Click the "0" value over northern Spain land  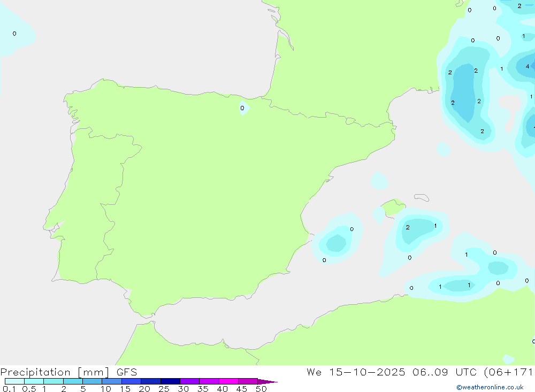pyautogui.click(x=242, y=108)
